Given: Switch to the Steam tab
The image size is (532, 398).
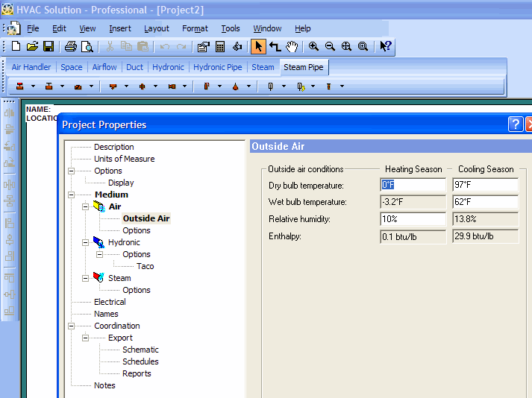Looking at the screenshot, I should click(263, 67).
